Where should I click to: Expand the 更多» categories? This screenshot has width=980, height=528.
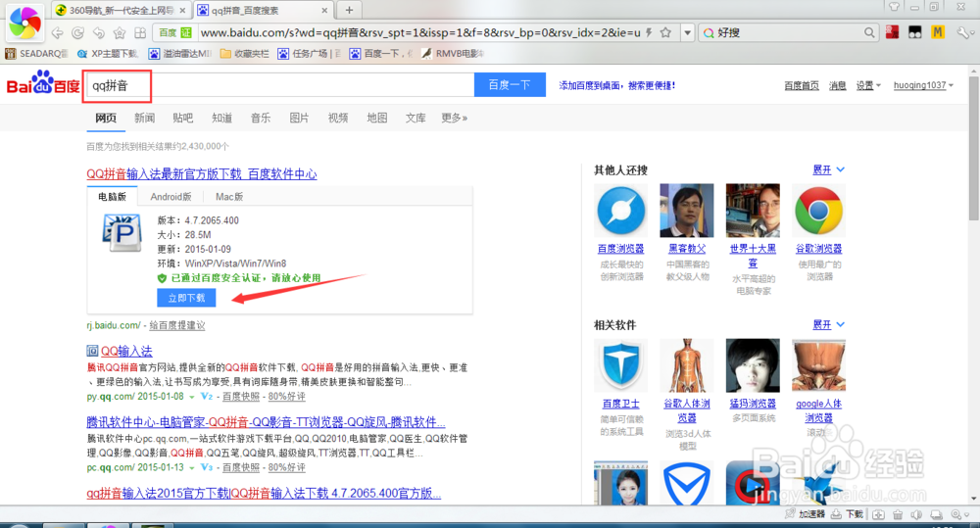click(x=455, y=118)
